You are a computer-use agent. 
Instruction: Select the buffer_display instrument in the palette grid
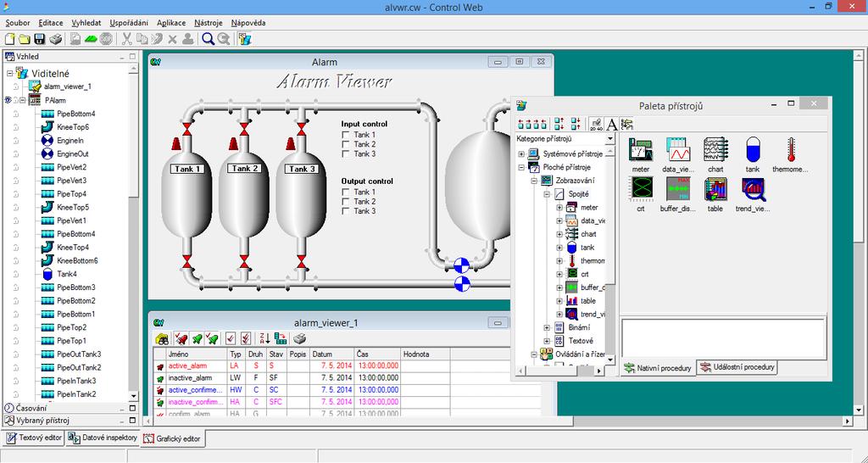click(x=678, y=194)
